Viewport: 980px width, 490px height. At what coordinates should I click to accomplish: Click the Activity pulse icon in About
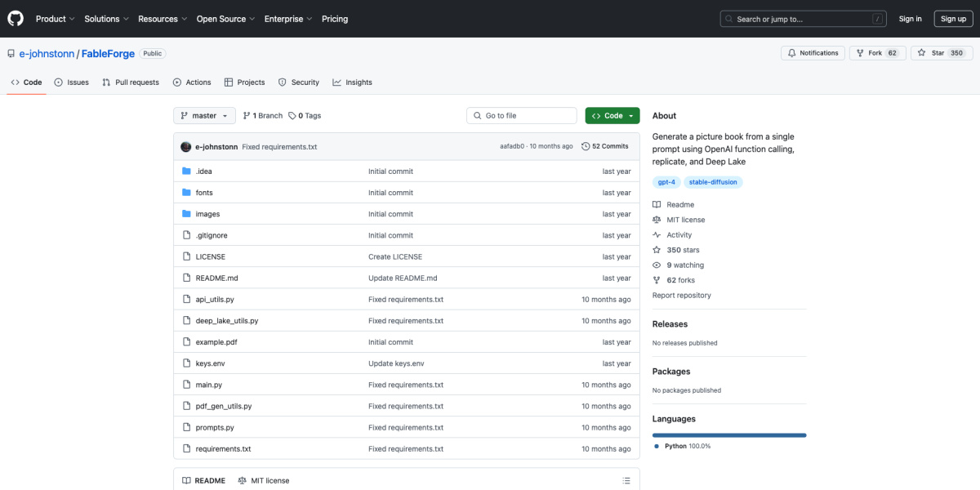point(657,235)
